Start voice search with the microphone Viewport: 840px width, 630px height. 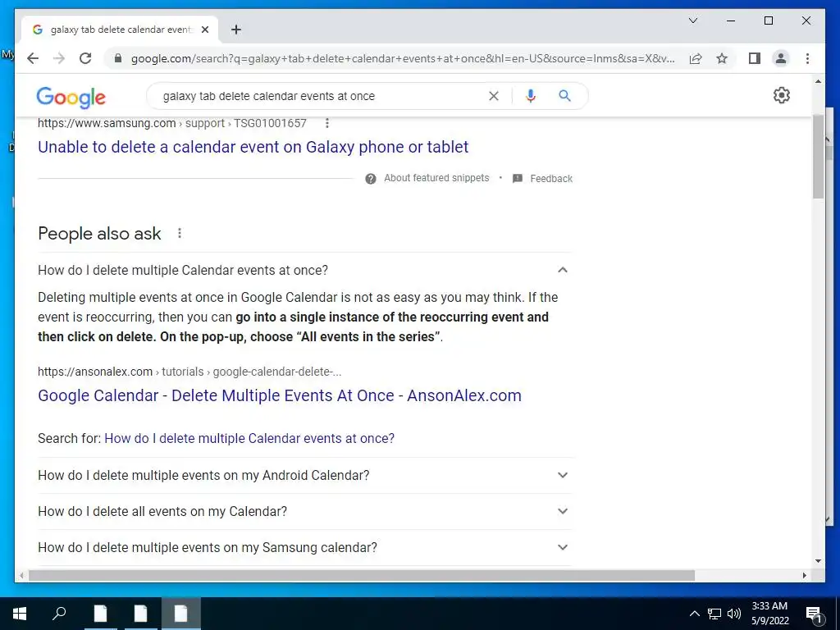click(531, 96)
